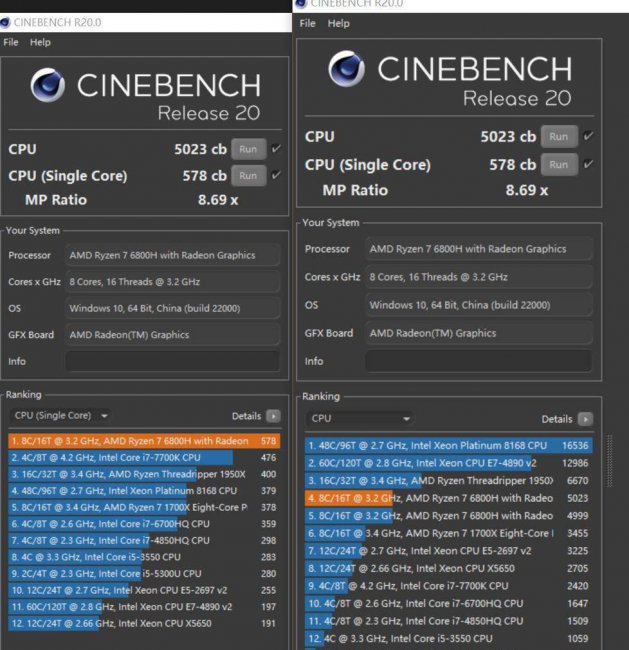Click Cinebench logo icon in left window
629x650 pixels.
coord(48,85)
